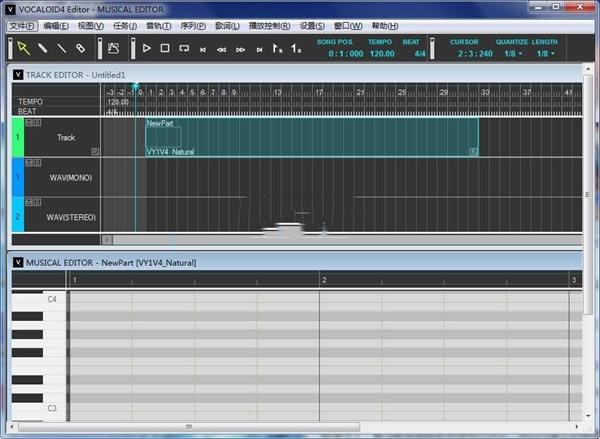Click measure 17 on track ruler

tap(319, 93)
